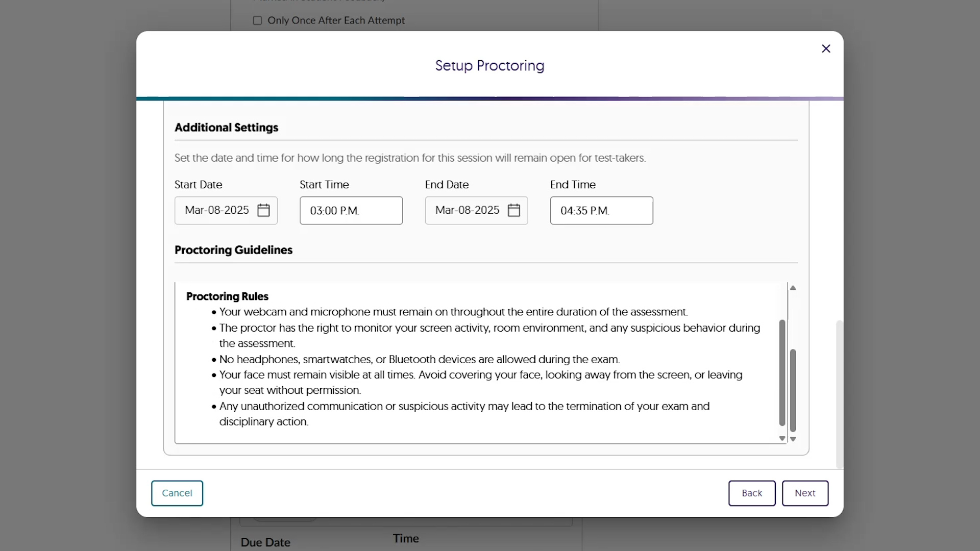980x551 pixels.
Task: Click the End Time field 04:35 P.M.
Action: click(601, 210)
